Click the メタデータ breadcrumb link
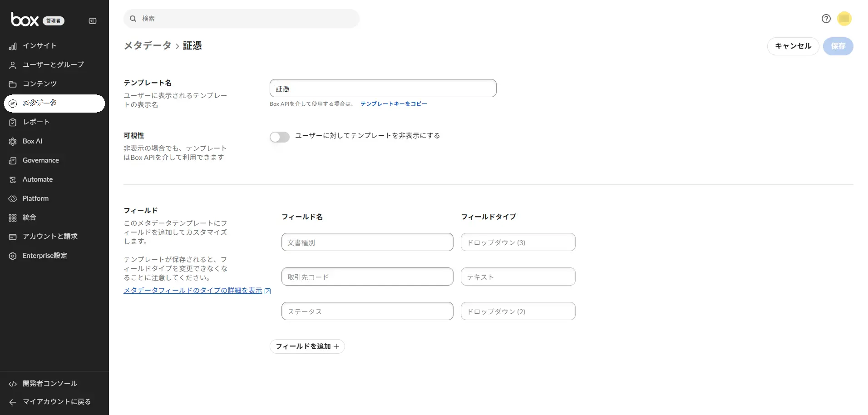Screen dimensions: 868x415 148,45
